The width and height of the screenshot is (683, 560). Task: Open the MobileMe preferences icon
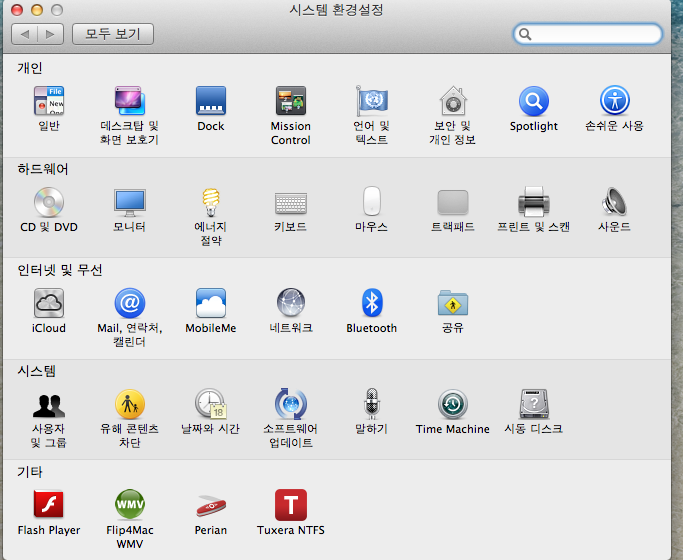click(211, 303)
